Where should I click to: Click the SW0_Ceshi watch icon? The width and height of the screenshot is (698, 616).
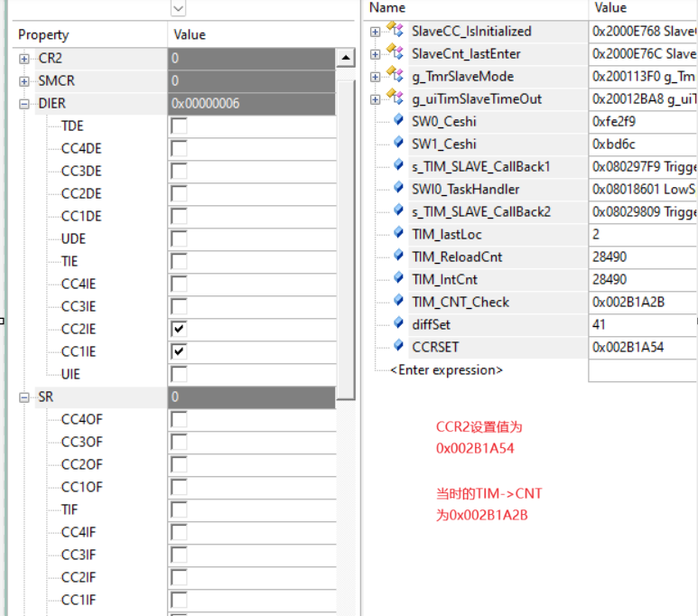(398, 120)
